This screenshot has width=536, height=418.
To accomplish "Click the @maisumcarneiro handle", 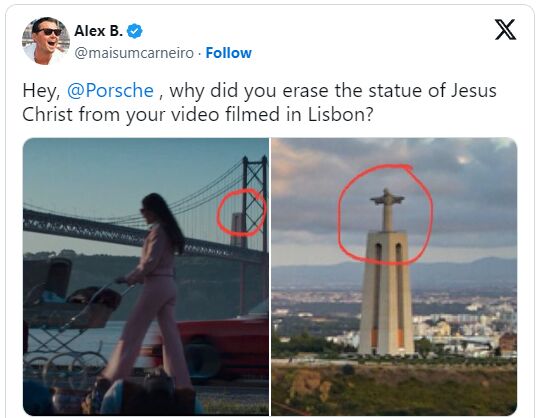I will pyautogui.click(x=134, y=53).
